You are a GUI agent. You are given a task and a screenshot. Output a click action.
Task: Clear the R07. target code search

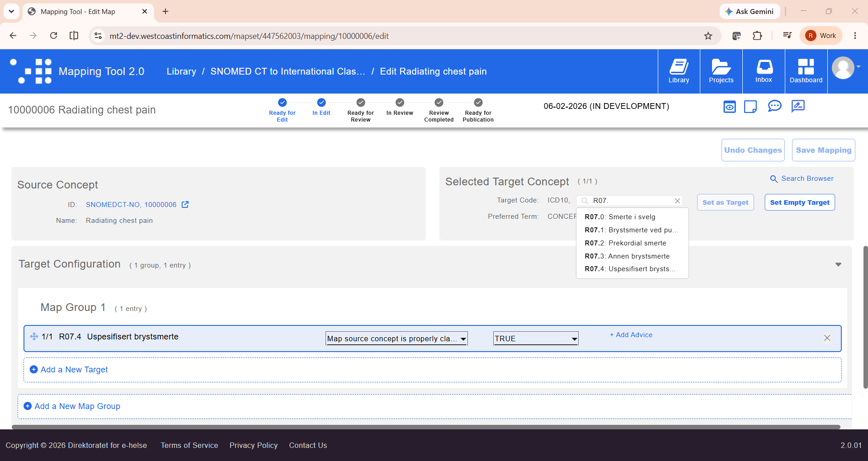coord(677,201)
